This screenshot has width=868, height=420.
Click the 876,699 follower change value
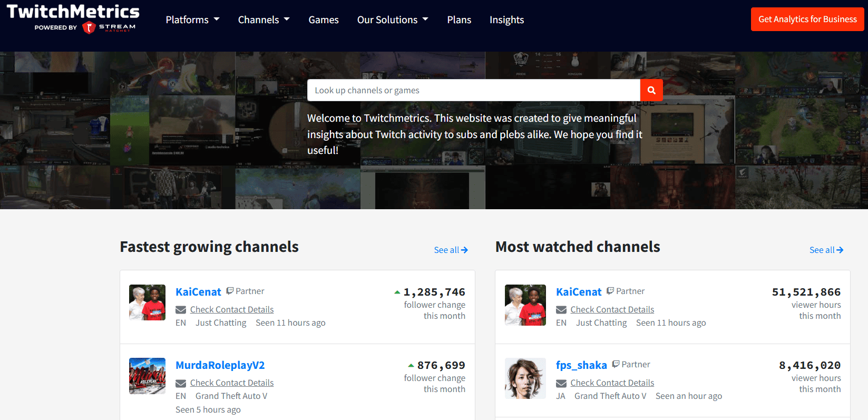(x=441, y=365)
